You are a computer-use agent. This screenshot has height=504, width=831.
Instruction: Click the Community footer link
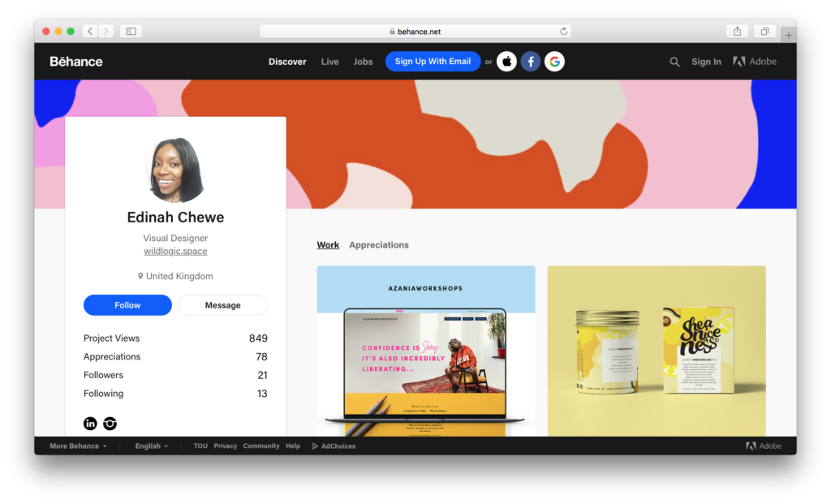[261, 446]
